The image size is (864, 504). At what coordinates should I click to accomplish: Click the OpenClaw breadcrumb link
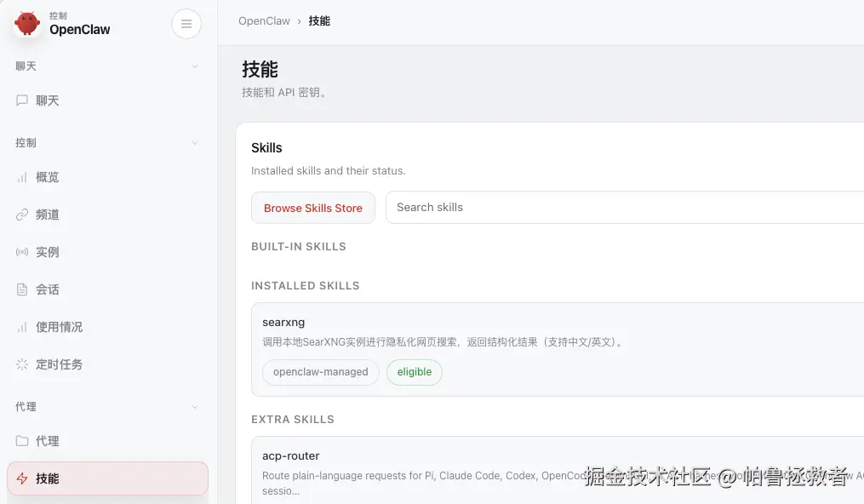[x=264, y=21]
